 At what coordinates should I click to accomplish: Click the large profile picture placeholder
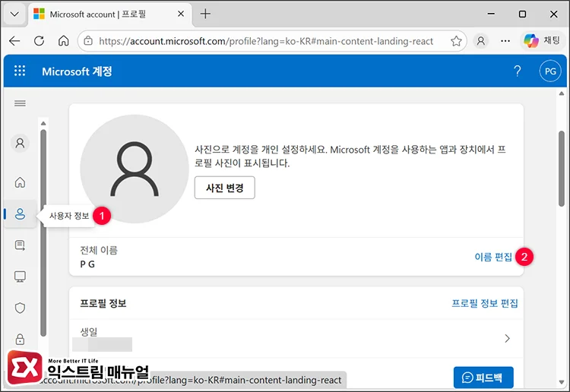135,169
